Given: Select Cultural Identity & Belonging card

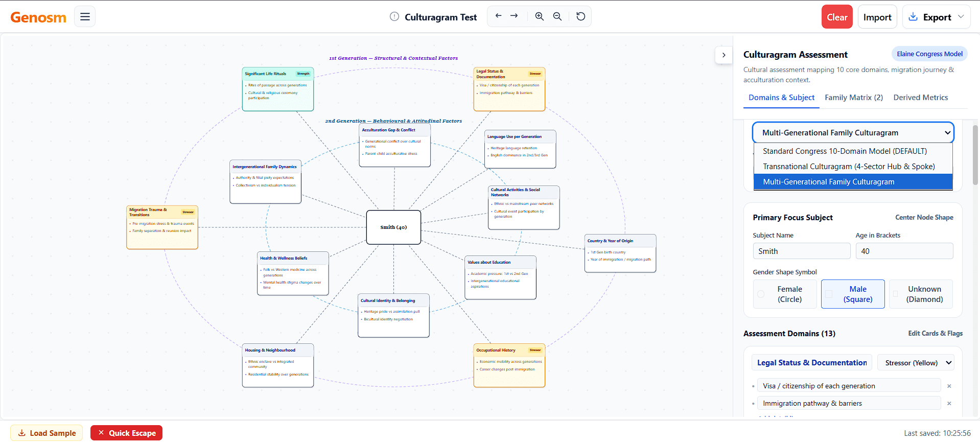Looking at the screenshot, I should coord(393,316).
